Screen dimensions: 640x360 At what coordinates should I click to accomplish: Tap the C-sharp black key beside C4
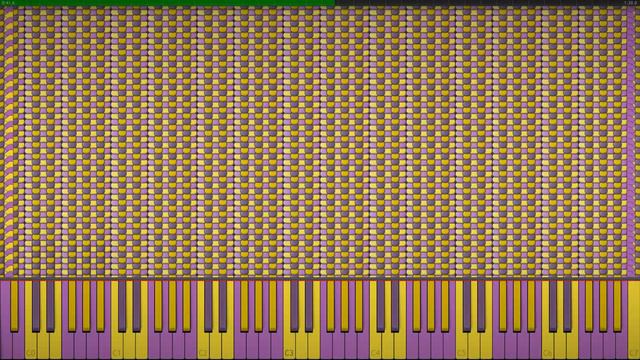[380, 306]
